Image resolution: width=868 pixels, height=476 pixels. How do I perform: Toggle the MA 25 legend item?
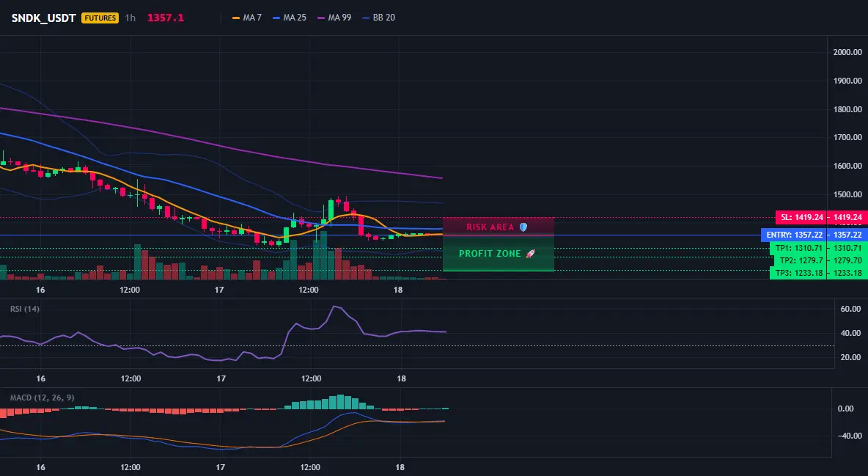(x=290, y=18)
